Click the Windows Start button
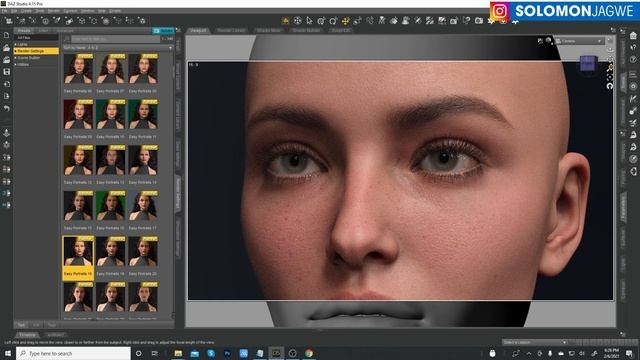 pos(8,353)
